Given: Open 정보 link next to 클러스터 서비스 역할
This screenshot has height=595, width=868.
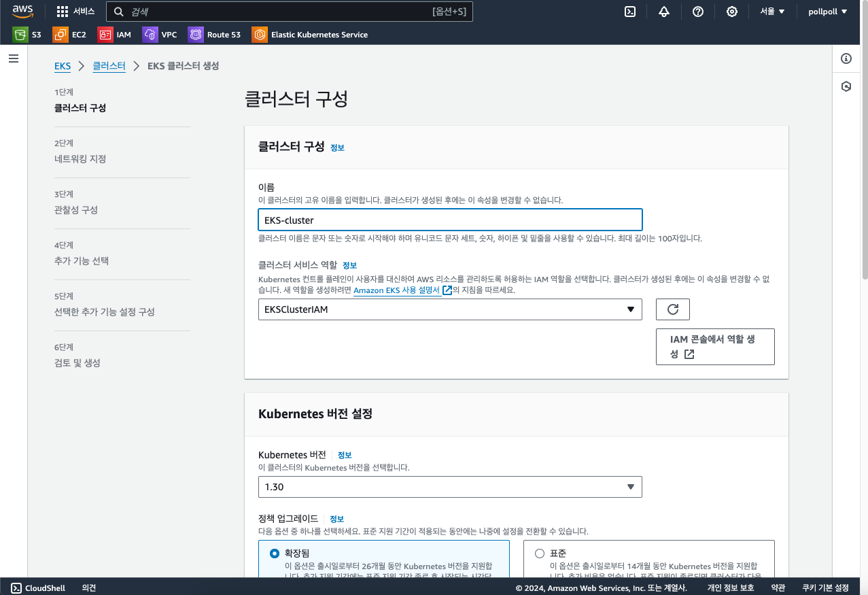Looking at the screenshot, I should pyautogui.click(x=349, y=265).
